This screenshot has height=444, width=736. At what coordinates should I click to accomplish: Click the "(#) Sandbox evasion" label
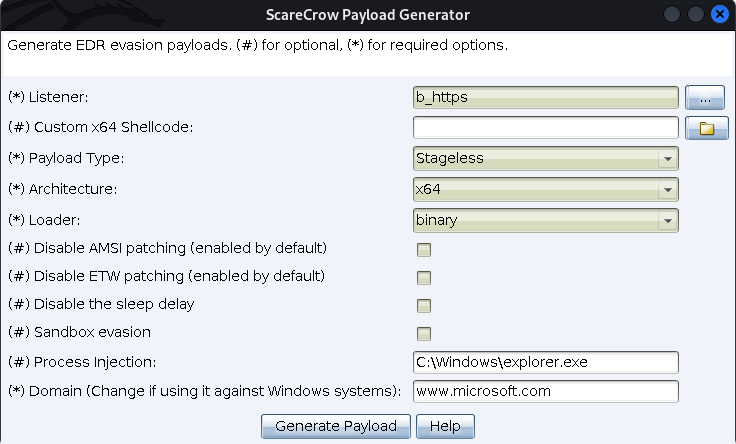tap(79, 332)
